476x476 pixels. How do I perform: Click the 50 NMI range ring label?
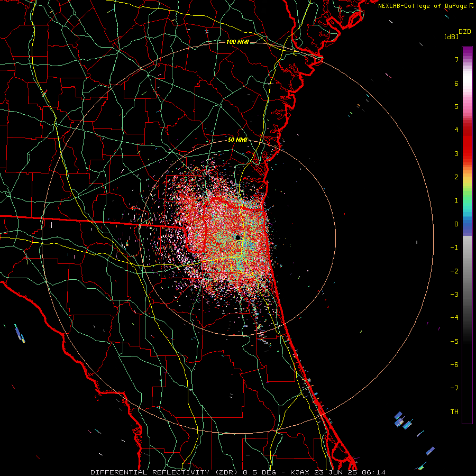pyautogui.click(x=237, y=140)
